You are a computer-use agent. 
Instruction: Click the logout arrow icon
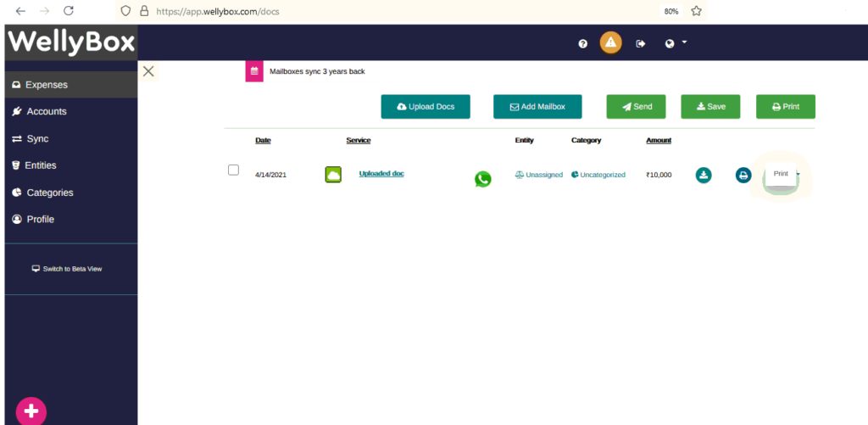pyautogui.click(x=641, y=44)
